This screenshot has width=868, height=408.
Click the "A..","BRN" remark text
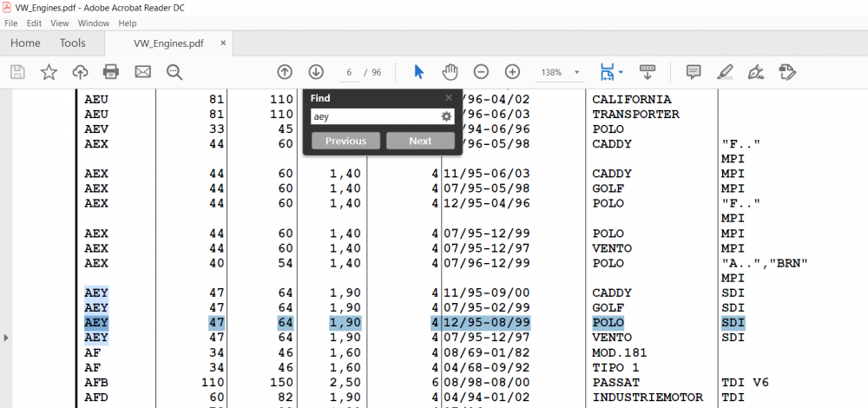click(765, 263)
